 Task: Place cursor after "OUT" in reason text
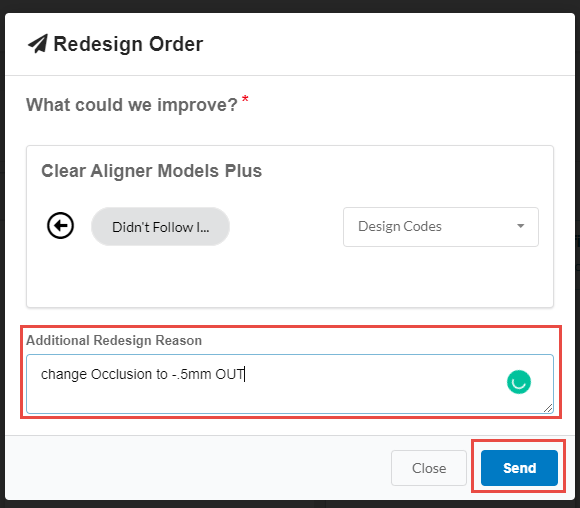pyautogui.click(x=245, y=374)
